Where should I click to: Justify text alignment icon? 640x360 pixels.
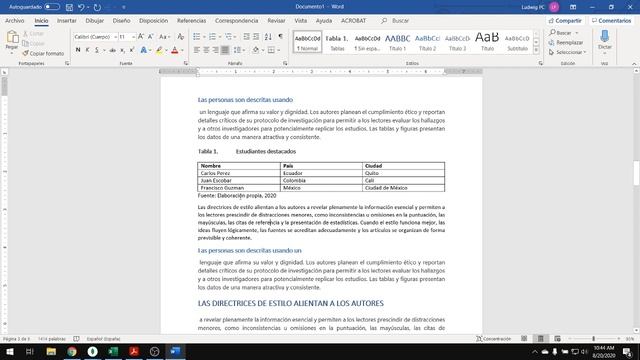coord(225,50)
